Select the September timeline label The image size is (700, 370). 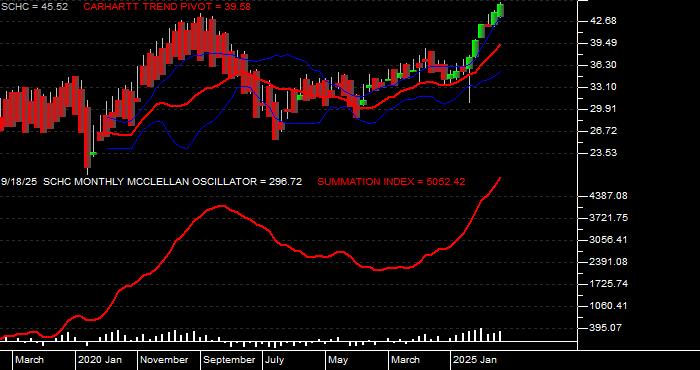pyautogui.click(x=229, y=360)
